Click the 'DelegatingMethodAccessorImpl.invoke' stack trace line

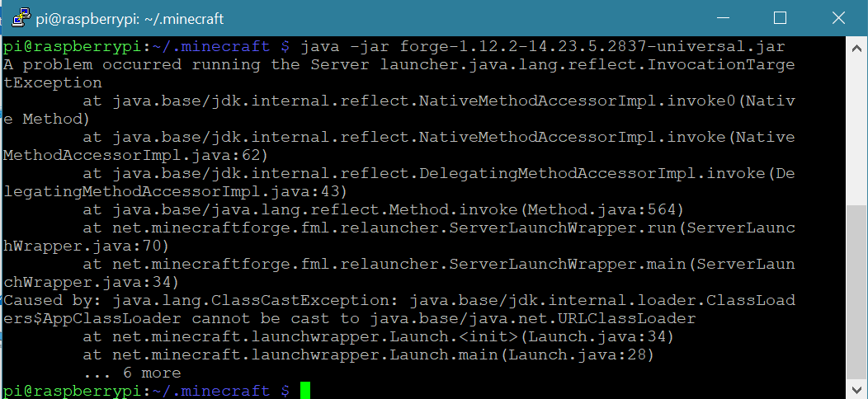[438, 173]
